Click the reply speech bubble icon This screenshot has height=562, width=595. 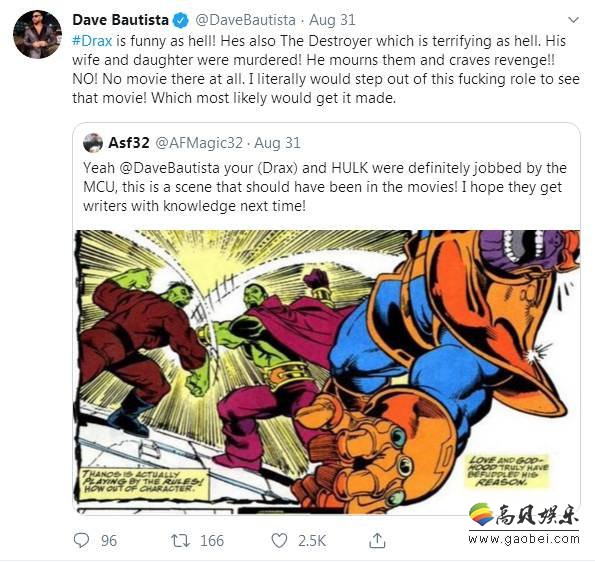[81, 540]
